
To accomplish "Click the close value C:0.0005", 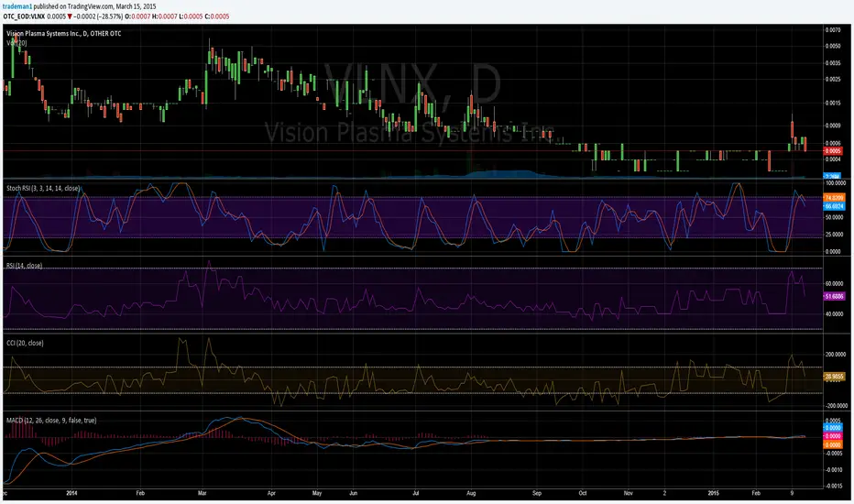I will click(217, 16).
